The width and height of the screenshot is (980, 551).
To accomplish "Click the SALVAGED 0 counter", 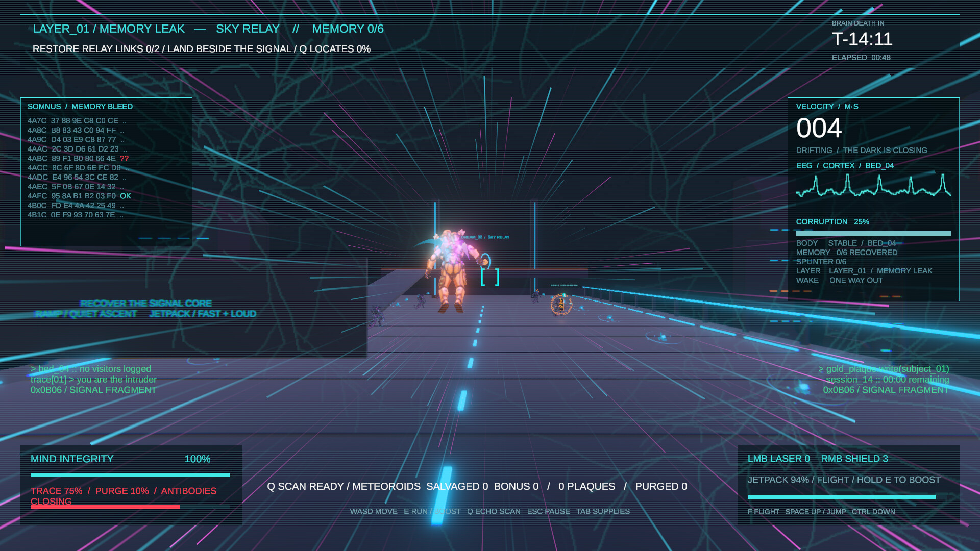I will pyautogui.click(x=457, y=487).
